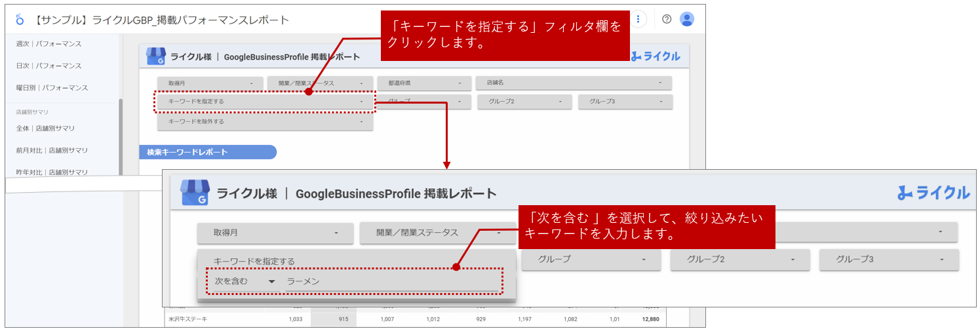The image size is (980, 333).
Task: Select 週次｜パフォーマンス in the sidebar
Action: 49,44
